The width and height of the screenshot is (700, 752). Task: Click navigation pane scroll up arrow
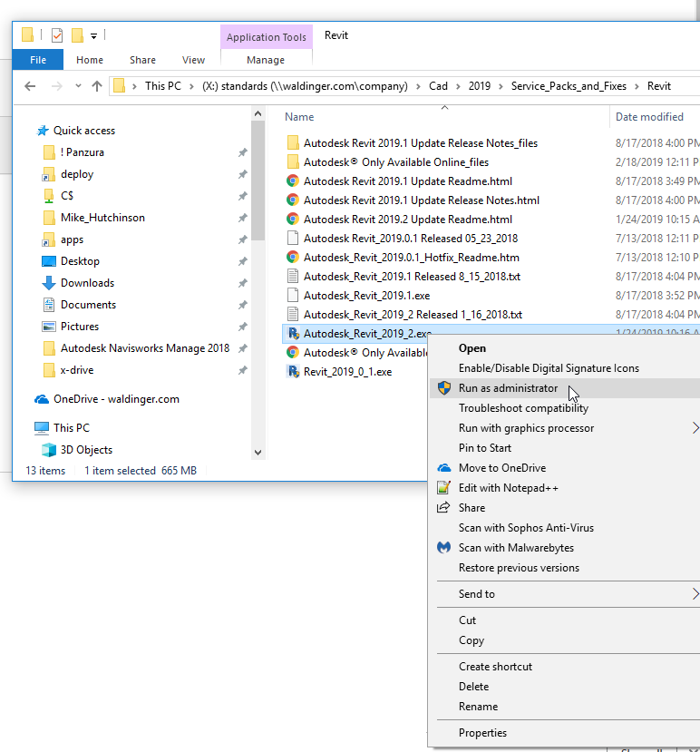coord(258,114)
